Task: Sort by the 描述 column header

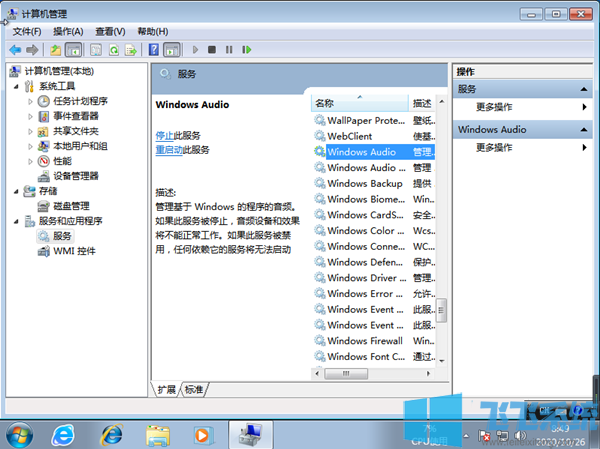Action: pyautogui.click(x=422, y=103)
